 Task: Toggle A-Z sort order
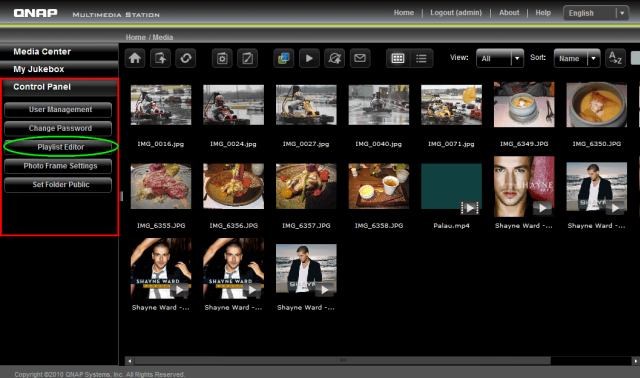tap(615, 58)
